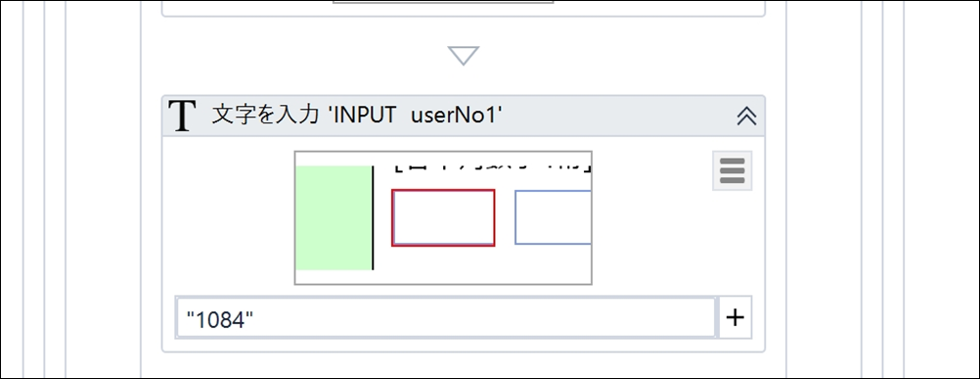Collapse the '文字を入力' activity with the double chevron
The height and width of the screenshot is (379, 980).
(747, 117)
